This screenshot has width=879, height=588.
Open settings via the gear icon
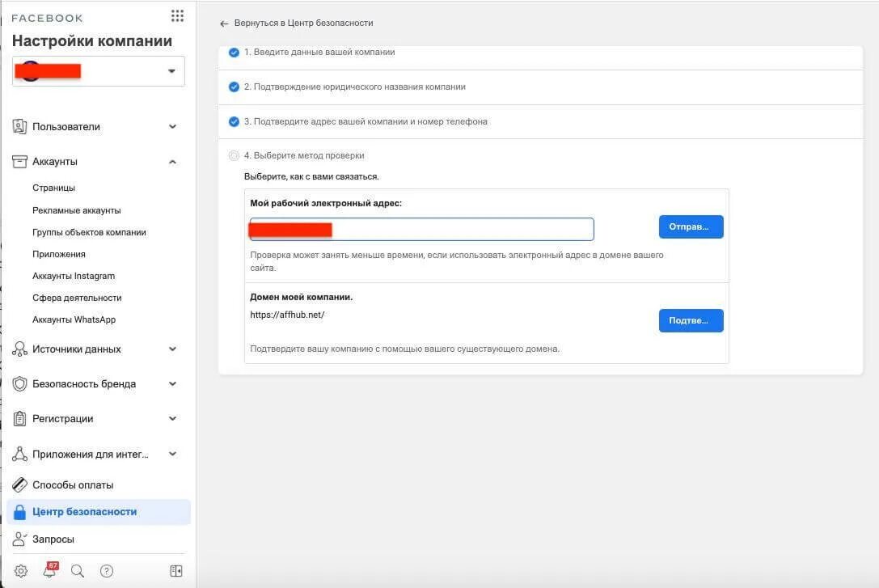pos(21,571)
